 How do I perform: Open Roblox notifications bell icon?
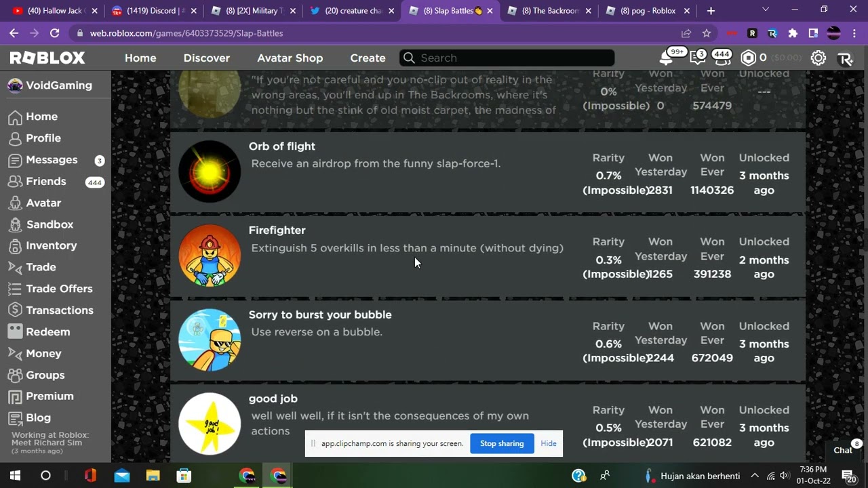[x=666, y=58]
